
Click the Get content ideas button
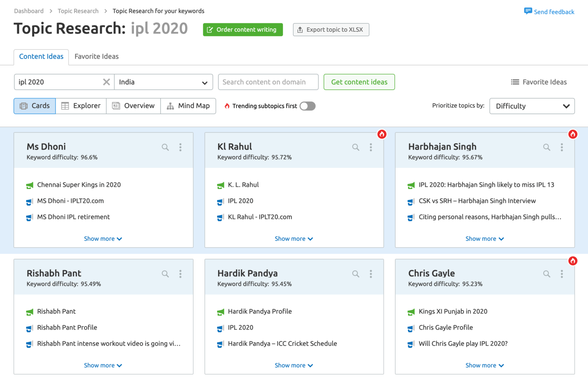tap(359, 82)
